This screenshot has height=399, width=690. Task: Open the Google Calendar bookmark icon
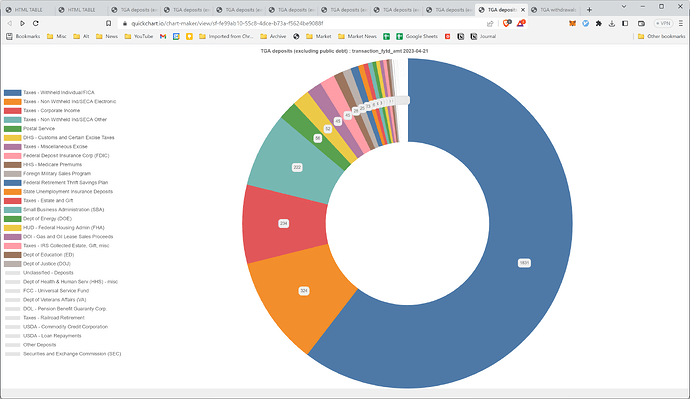pos(176,37)
